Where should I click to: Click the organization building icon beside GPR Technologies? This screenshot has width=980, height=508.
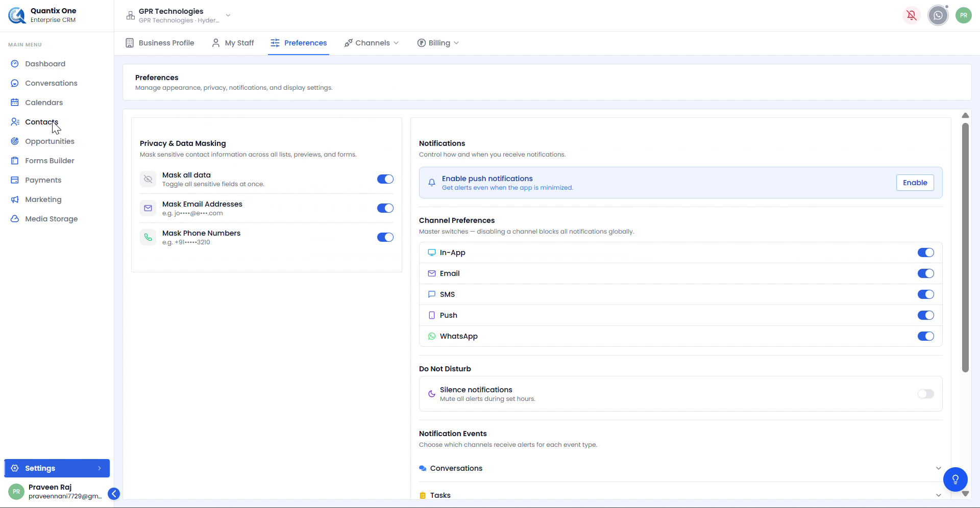[x=131, y=15]
